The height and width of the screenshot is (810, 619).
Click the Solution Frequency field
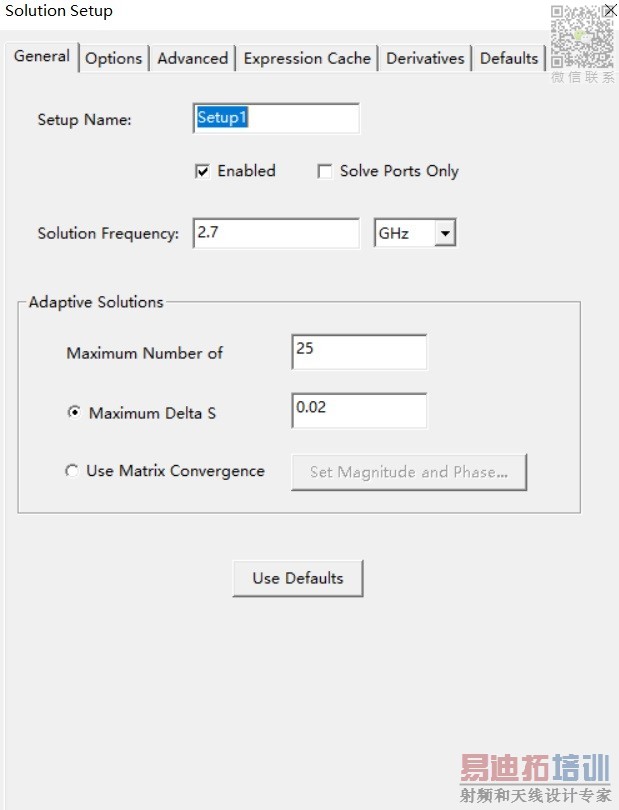coord(276,233)
